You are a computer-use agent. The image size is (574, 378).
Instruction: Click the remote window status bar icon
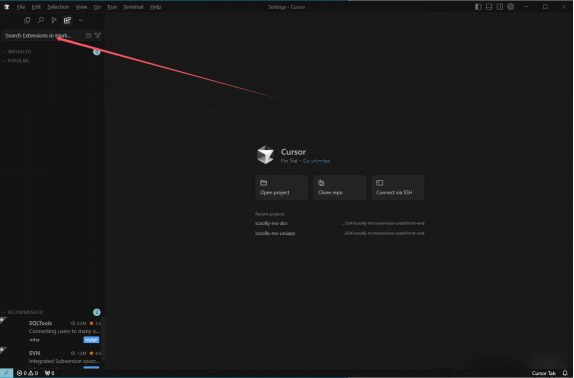[6, 373]
